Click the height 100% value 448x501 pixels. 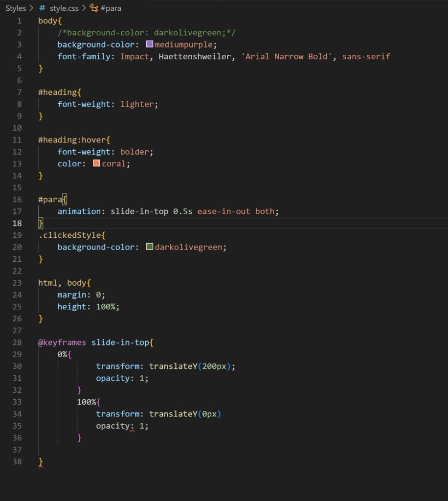coord(105,306)
